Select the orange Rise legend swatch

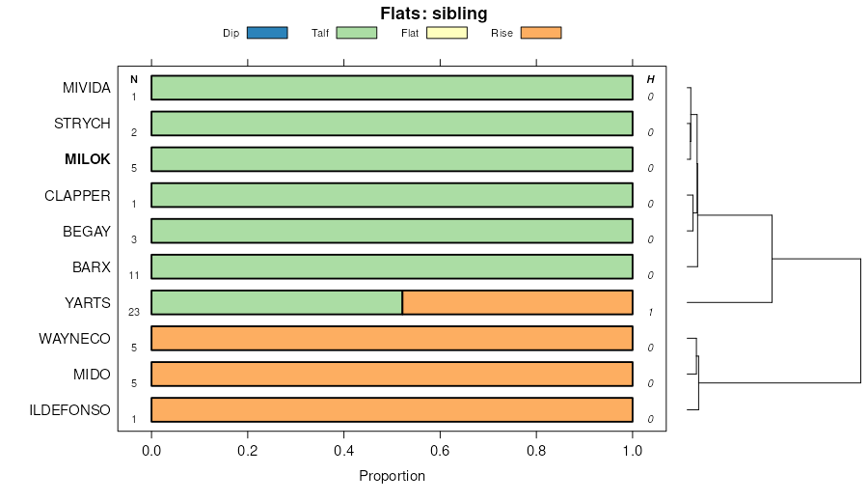pyautogui.click(x=540, y=33)
